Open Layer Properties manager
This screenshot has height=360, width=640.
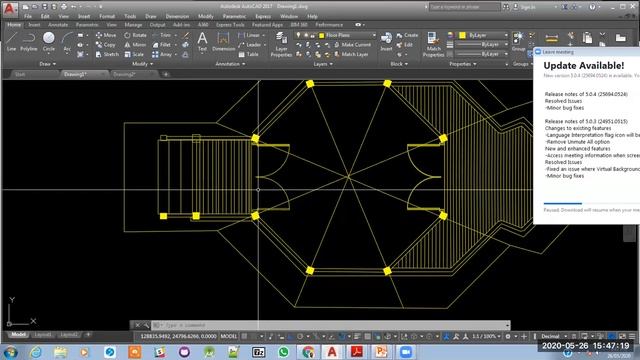(281, 44)
